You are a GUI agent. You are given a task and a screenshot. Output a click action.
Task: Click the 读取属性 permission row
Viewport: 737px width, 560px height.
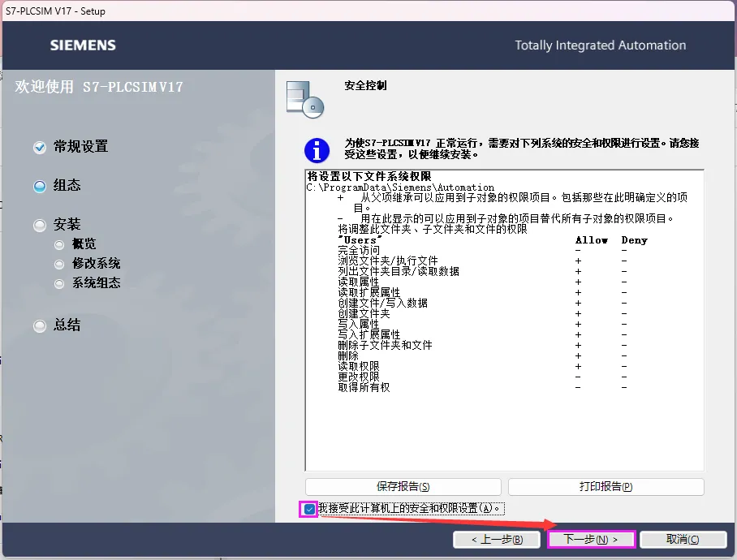pyautogui.click(x=481, y=282)
